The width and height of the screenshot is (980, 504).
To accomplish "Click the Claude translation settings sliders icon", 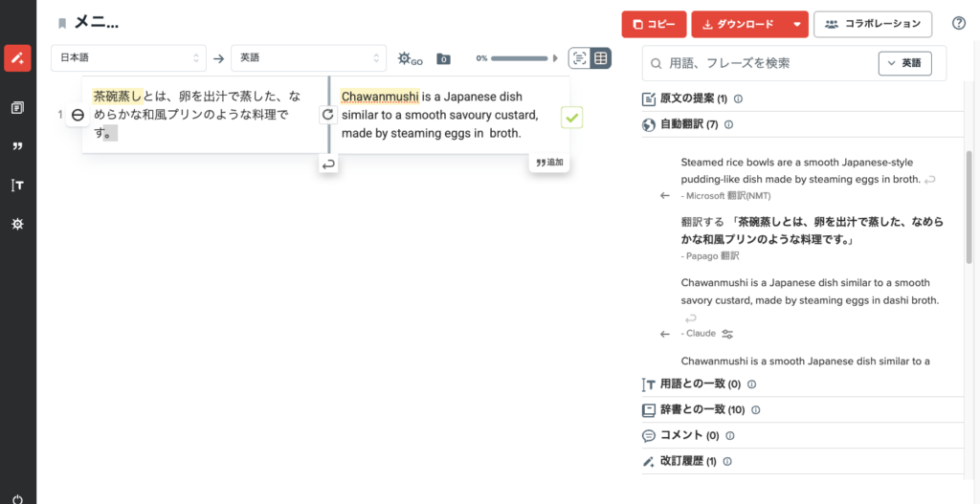I will (727, 334).
